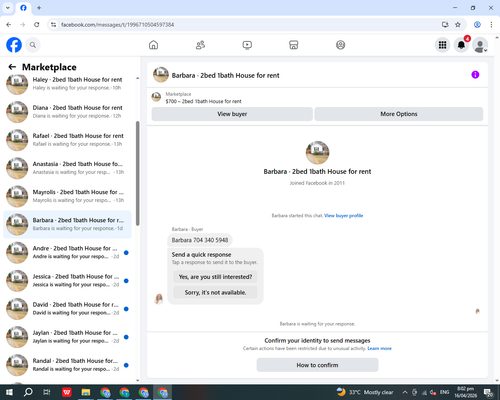Open Jaylan's unread conversation
This screenshot has width=500, height=400.
67,337
